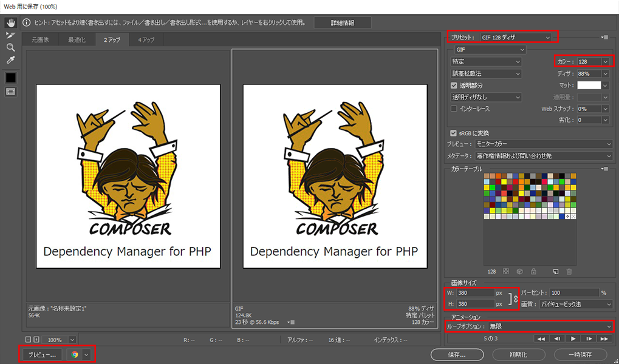619x364 pixels.
Task: Click the lock selected colors icon
Action: [533, 272]
